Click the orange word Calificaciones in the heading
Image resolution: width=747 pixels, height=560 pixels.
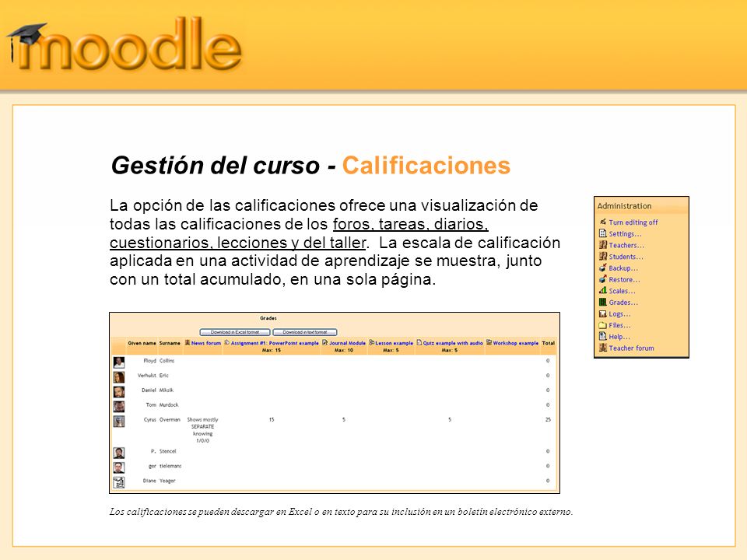click(x=426, y=166)
